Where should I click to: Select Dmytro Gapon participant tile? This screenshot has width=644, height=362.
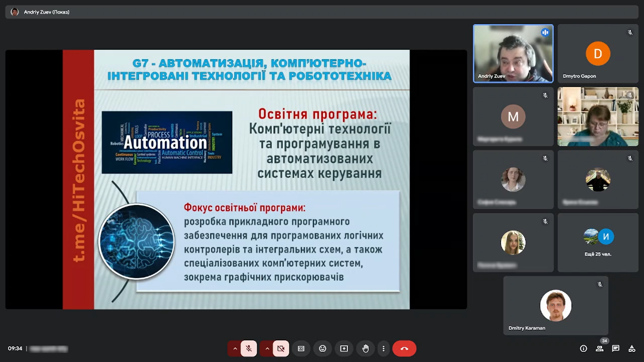598,53
